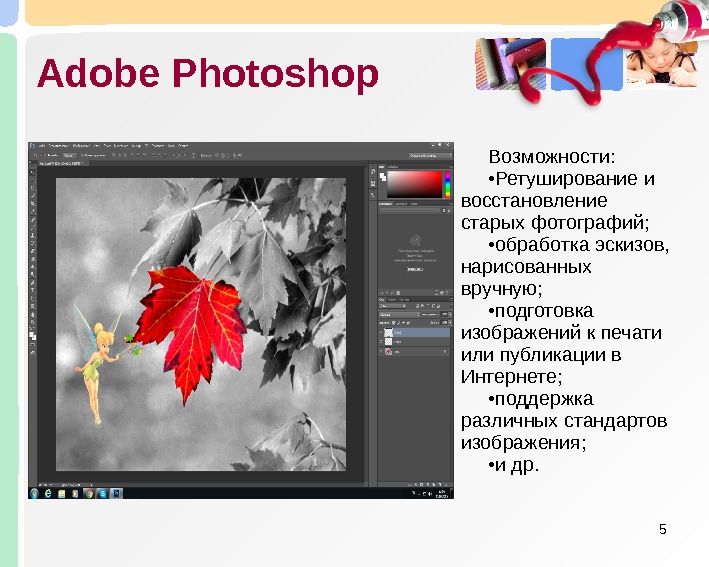Viewport: 709px width, 567px height.
Task: Enable Show Transform Controls checkbox
Action: (x=82, y=155)
